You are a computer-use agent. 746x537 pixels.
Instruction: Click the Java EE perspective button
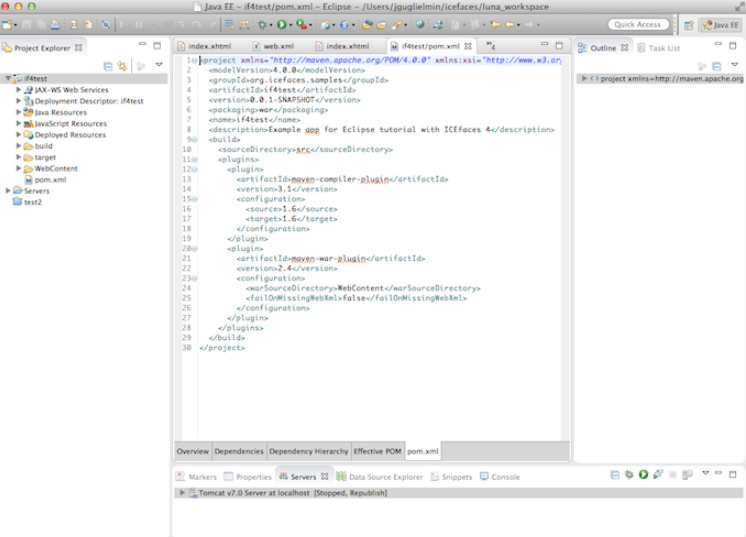(718, 24)
